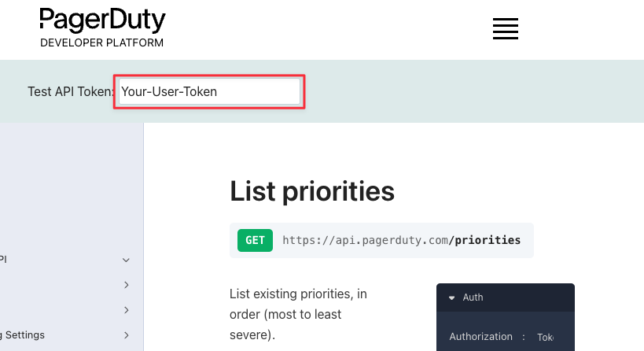This screenshot has width=644, height=351.
Task: Click the Authorization token value
Action: (x=546, y=338)
